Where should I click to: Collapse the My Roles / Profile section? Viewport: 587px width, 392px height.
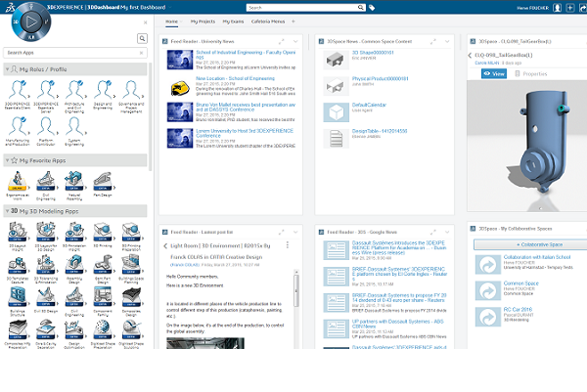tap(7, 69)
